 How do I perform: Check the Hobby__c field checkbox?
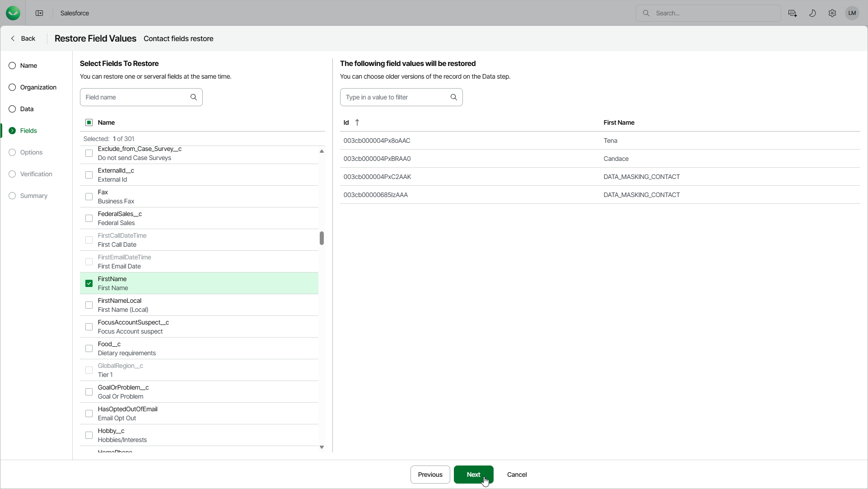point(89,435)
